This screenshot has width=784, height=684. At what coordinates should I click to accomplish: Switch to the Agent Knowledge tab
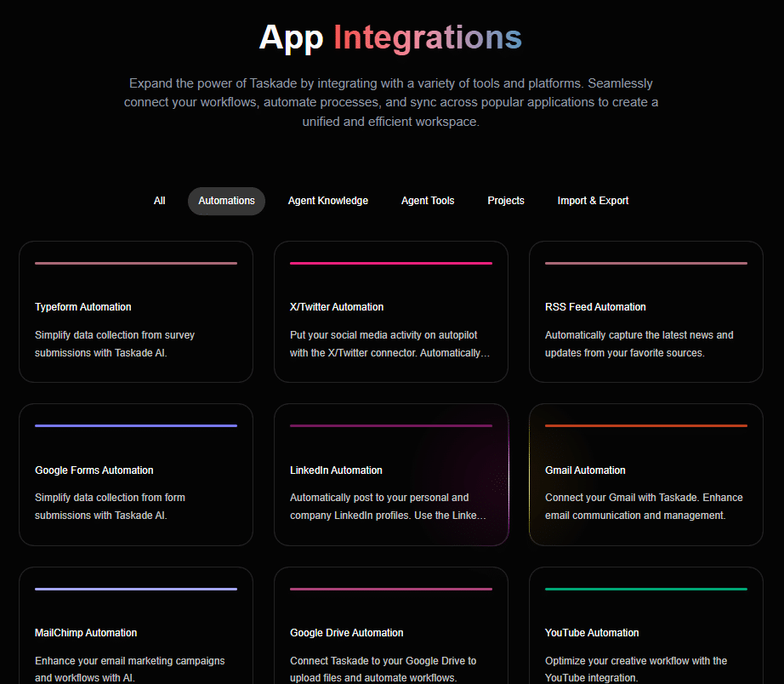pyautogui.click(x=328, y=201)
